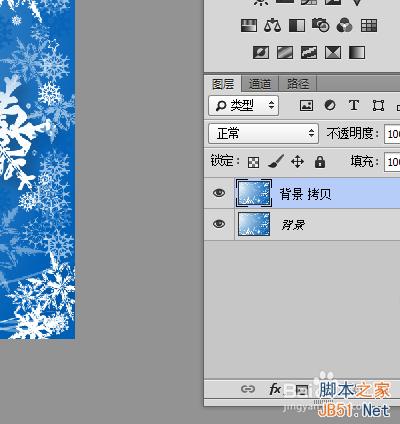Toggle lock position icon
Image resolution: width=400 pixels, height=424 pixels.
pyautogui.click(x=297, y=162)
